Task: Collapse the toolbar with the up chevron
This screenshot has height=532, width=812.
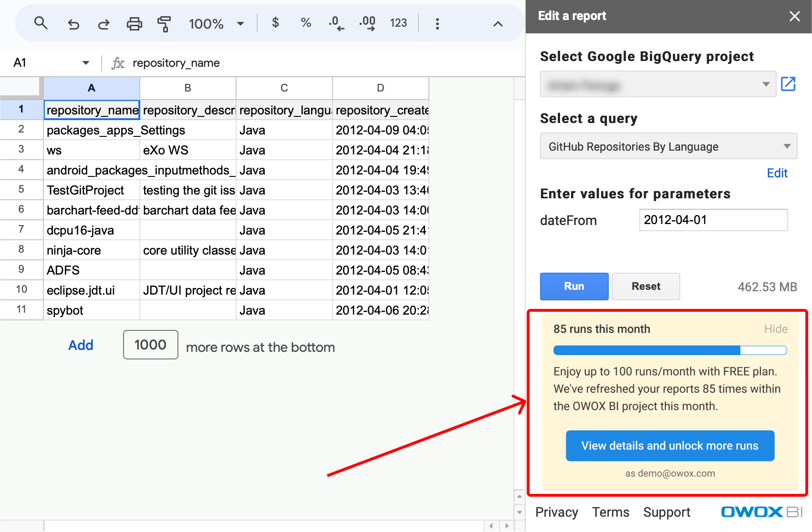Action: click(x=498, y=24)
